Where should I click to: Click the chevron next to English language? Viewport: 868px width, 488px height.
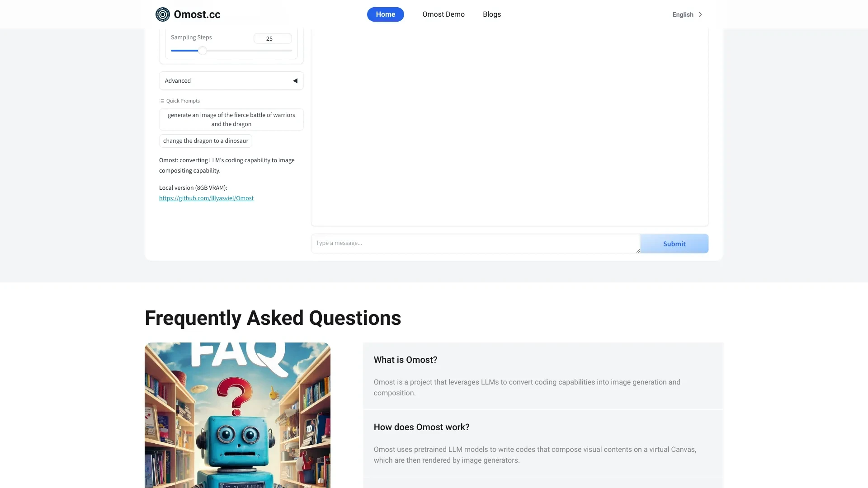700,14
